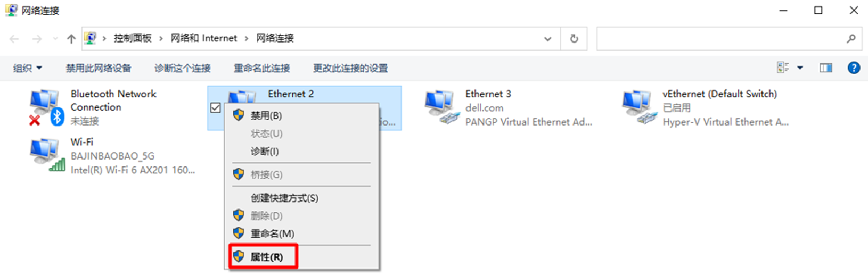Select vEthernet (Default Switch) adapter icon
Image resolution: width=868 pixels, height=276 pixels.
(639, 107)
